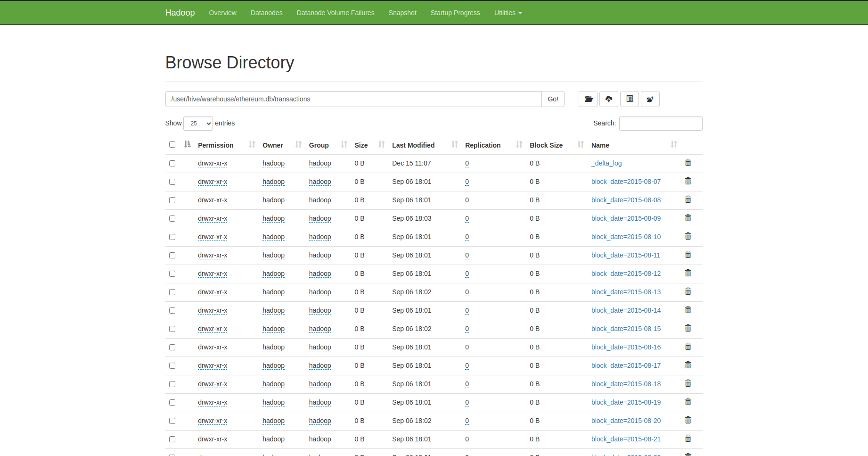Delete the _delta_log directory via trash icon

pyautogui.click(x=688, y=163)
